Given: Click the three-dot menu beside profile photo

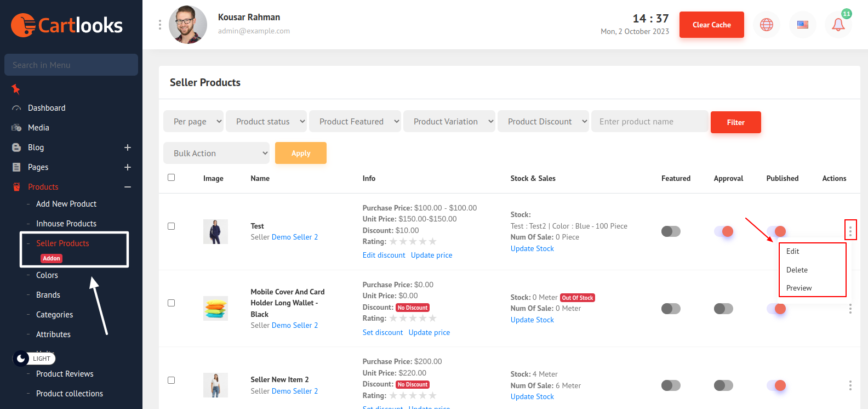Looking at the screenshot, I should pyautogui.click(x=160, y=25).
